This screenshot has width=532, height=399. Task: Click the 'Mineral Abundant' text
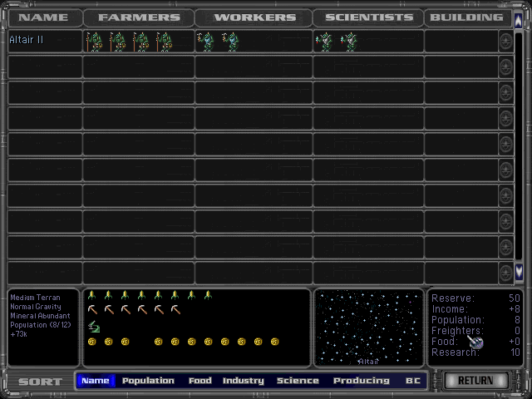(x=40, y=316)
